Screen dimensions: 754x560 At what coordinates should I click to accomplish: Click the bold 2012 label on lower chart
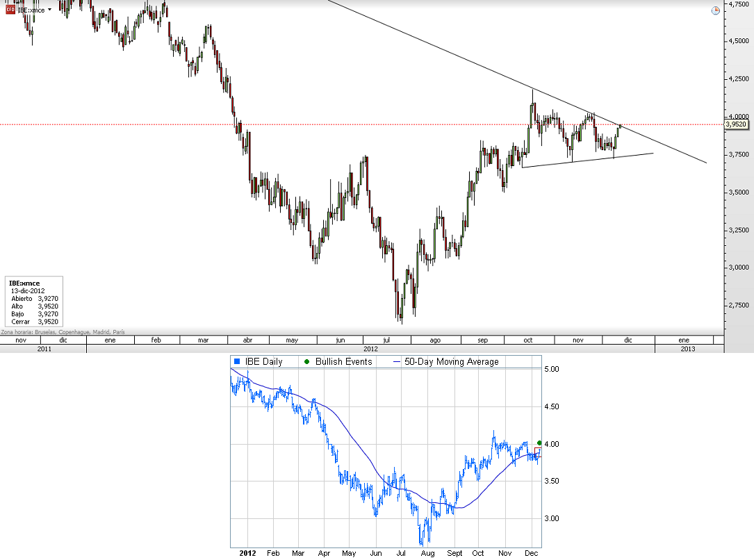247,553
